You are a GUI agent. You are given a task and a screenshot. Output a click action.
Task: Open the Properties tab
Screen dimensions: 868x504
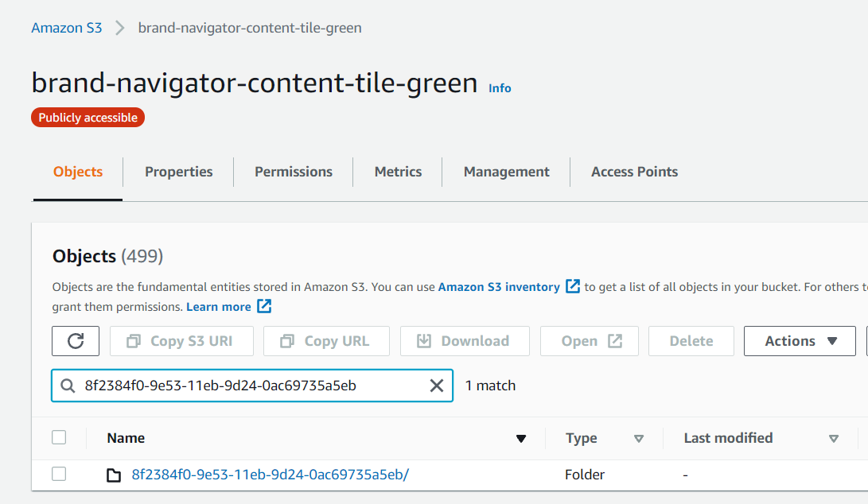pos(179,172)
